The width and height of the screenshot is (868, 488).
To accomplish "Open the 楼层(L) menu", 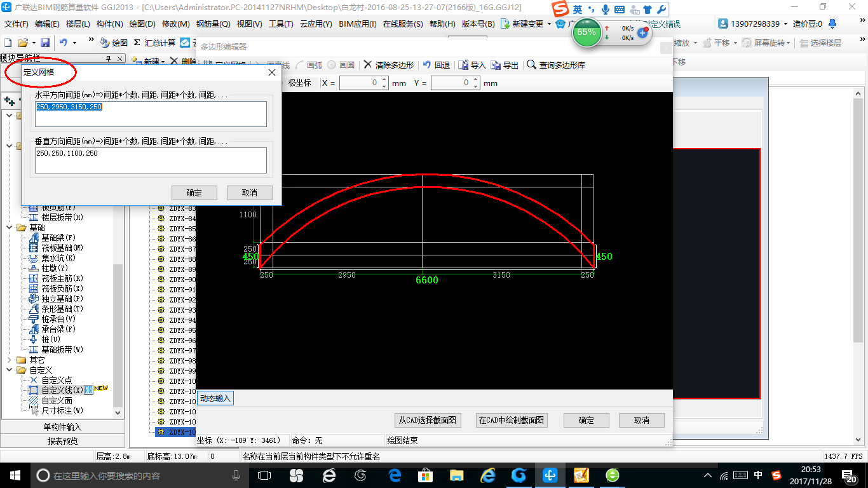I will [78, 24].
